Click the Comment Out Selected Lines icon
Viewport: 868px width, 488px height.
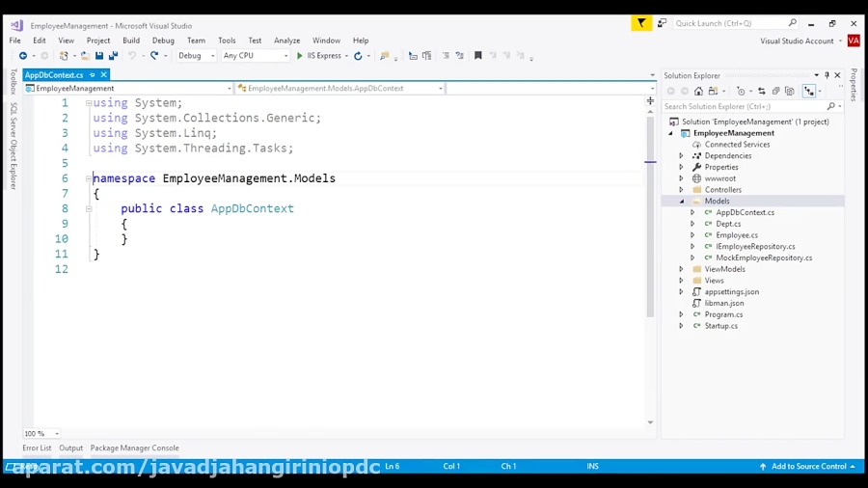[446, 56]
